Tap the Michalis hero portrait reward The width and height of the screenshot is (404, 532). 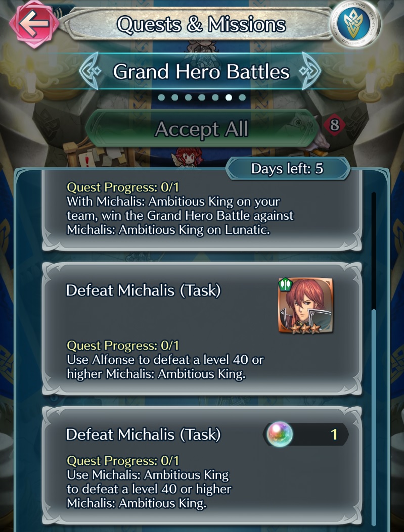(305, 305)
